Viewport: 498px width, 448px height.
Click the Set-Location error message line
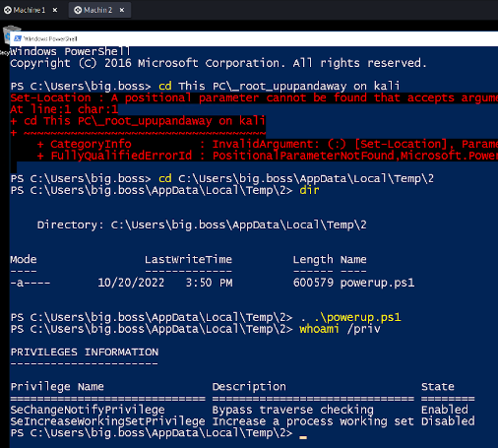pos(254,97)
